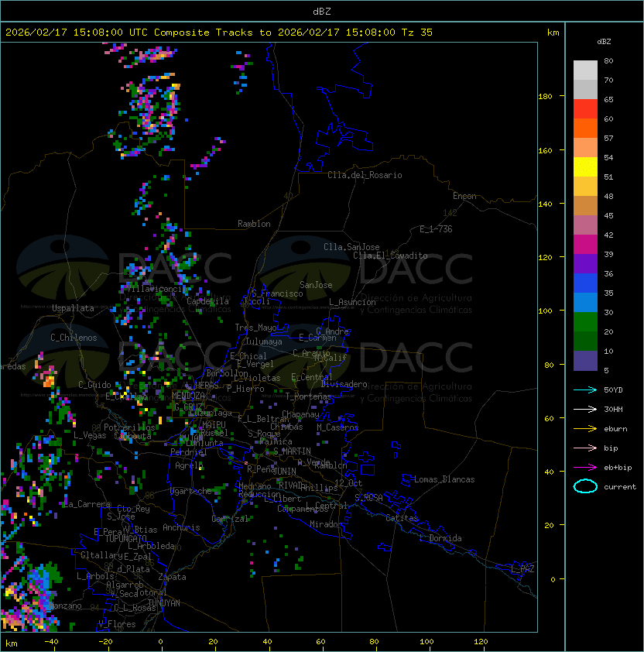This screenshot has height=652, width=644.
Task: Click the 'C_Guido' map label
Action: pos(94,385)
